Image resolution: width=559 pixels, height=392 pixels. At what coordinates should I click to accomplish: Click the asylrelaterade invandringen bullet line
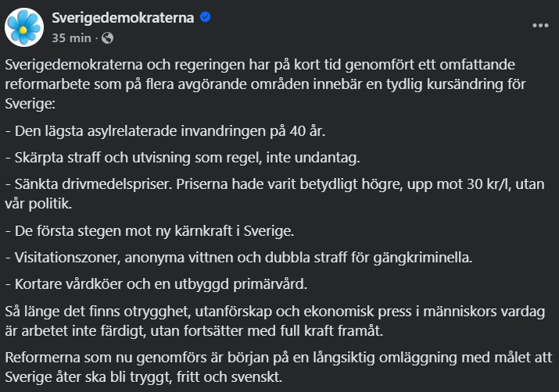point(165,131)
